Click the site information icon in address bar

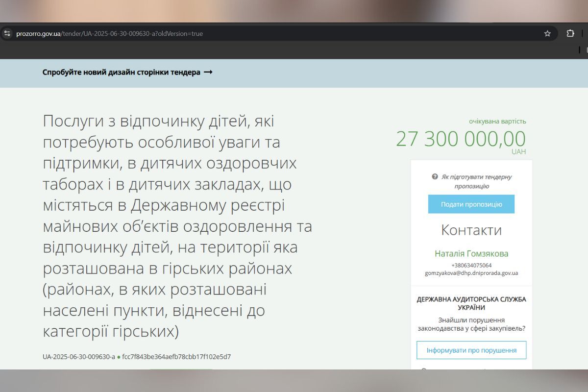(7, 33)
